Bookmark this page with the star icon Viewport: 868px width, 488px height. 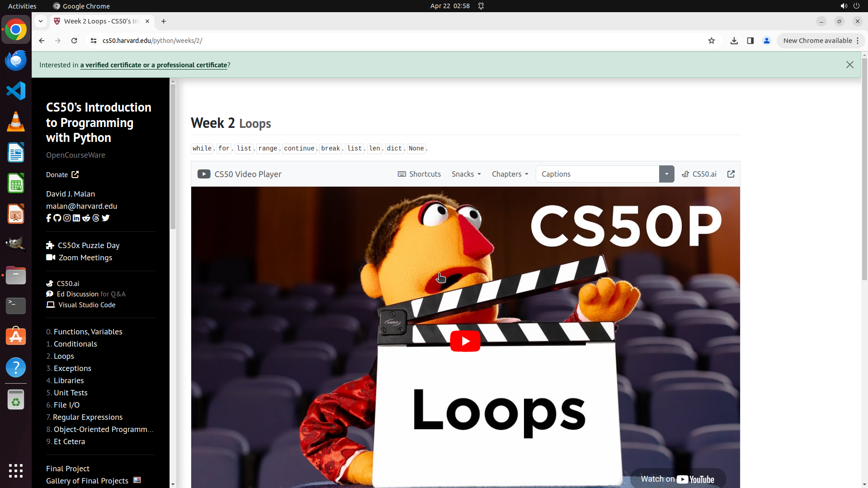tap(712, 41)
